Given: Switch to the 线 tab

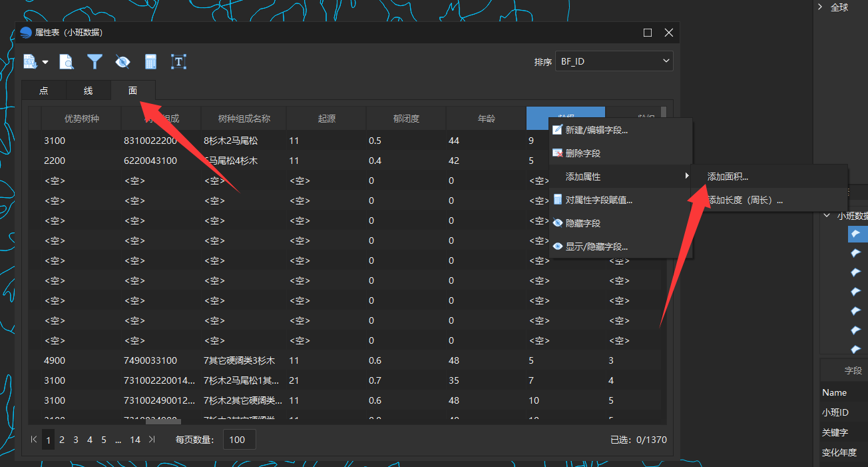Looking at the screenshot, I should pyautogui.click(x=89, y=91).
